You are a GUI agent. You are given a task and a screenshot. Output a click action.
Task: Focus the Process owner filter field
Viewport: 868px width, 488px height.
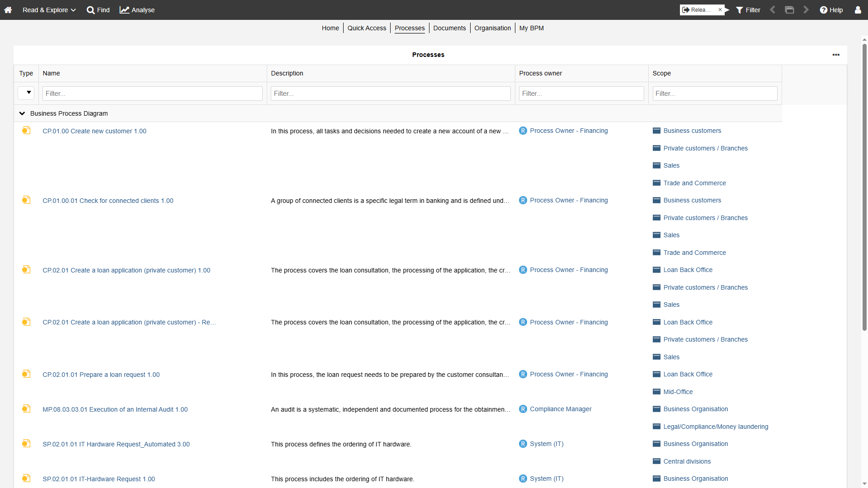[581, 94]
